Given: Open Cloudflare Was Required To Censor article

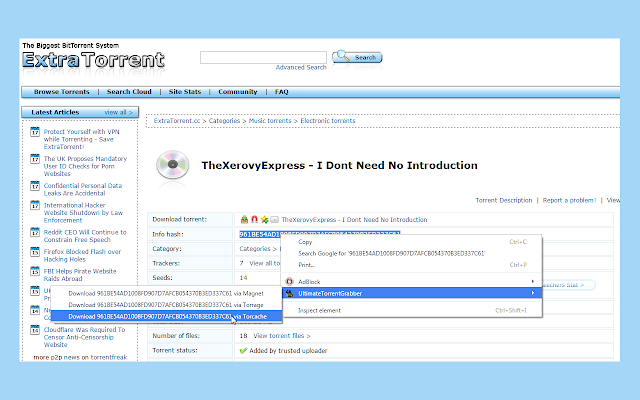Looking at the screenshot, I should tap(84, 337).
